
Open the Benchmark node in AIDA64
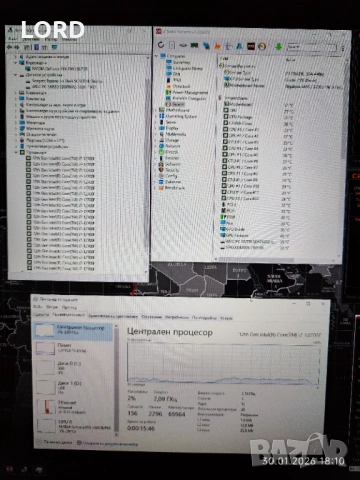[x=172, y=188]
